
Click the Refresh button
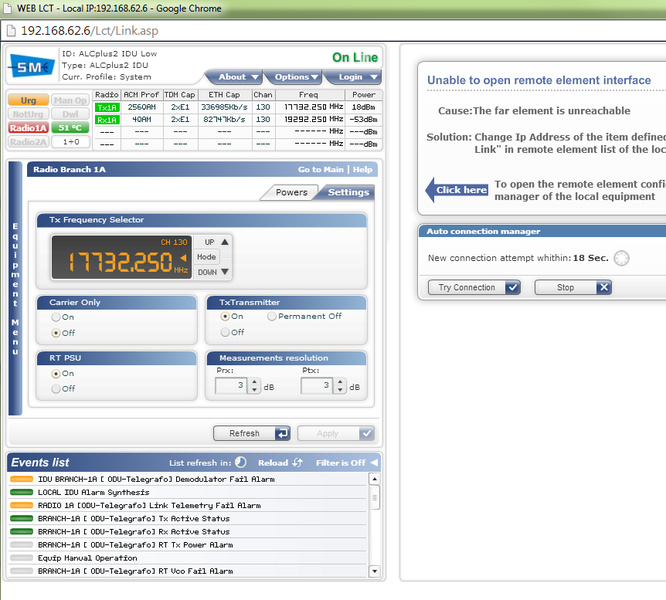tap(252, 434)
